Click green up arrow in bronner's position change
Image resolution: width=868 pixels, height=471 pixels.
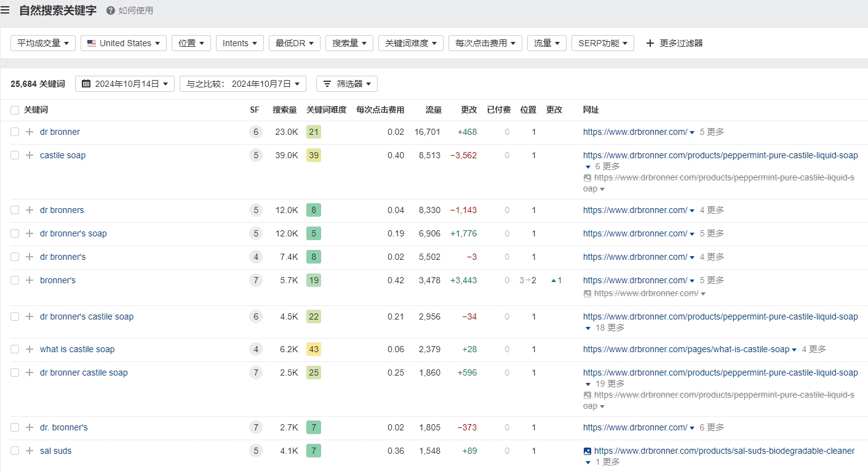point(554,281)
